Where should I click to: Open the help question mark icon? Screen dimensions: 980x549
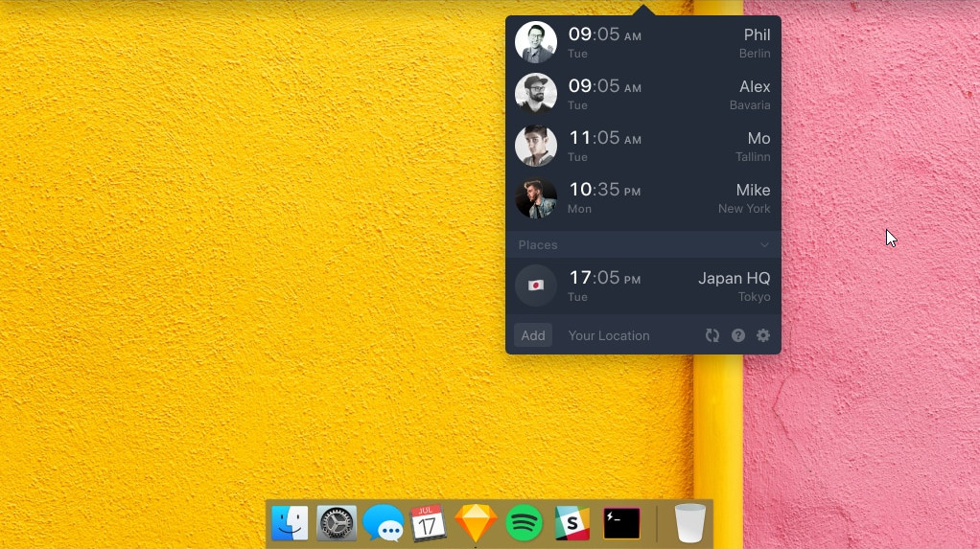(738, 335)
